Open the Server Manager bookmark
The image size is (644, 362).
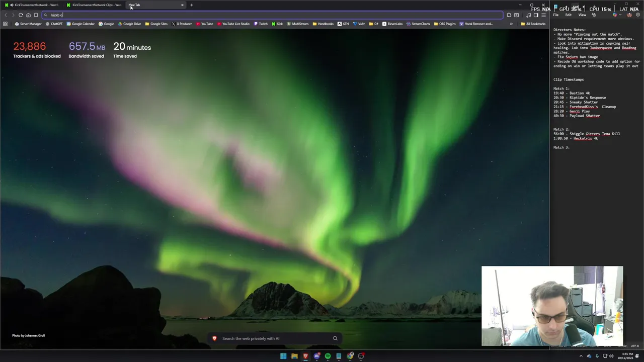[28, 24]
